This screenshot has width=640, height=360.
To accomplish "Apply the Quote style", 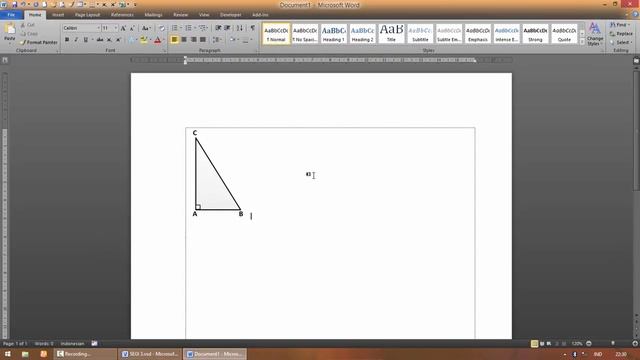I will (x=564, y=34).
